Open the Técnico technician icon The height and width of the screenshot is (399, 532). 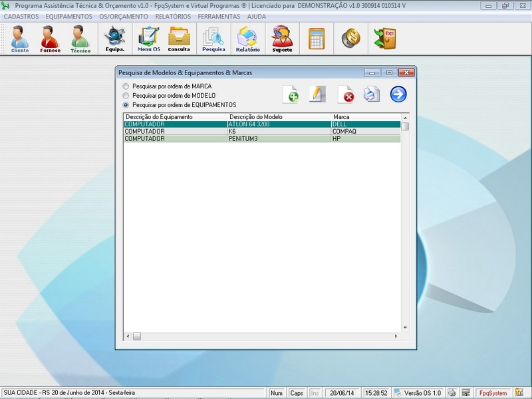pos(80,39)
